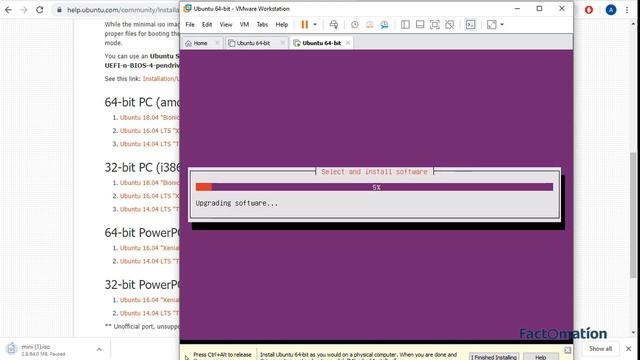Expand the mini (1).iso download options chevron
The width and height of the screenshot is (640, 360).
pos(99,349)
